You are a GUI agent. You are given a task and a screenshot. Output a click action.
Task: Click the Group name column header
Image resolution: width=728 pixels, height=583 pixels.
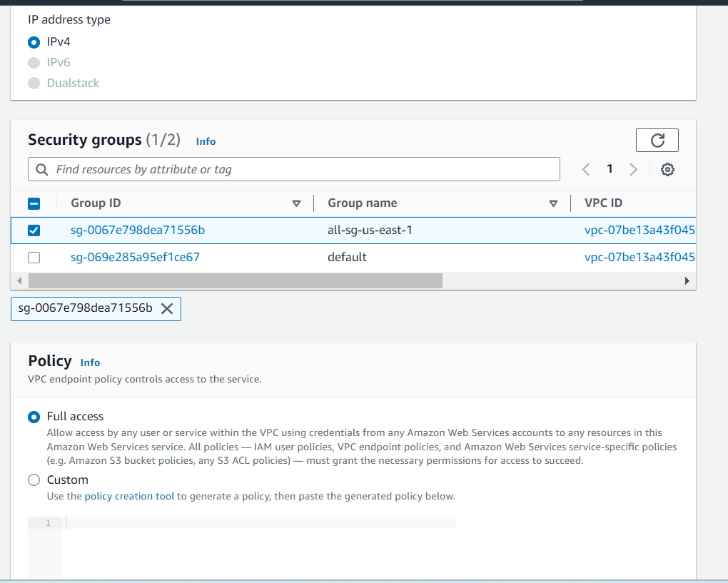point(362,203)
